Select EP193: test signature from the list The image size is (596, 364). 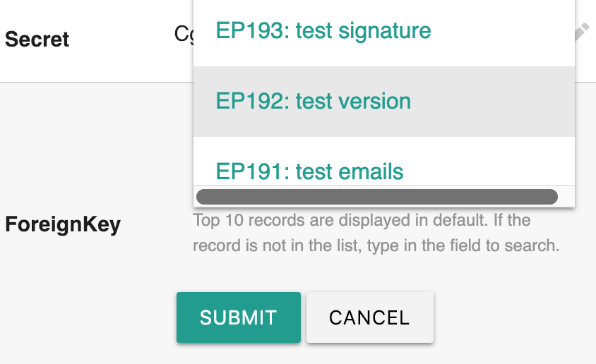(x=323, y=31)
